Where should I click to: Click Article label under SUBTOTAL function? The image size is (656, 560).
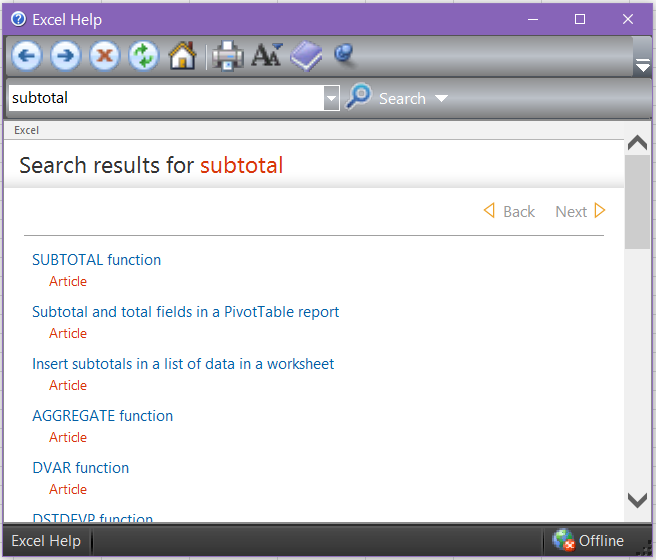(68, 281)
